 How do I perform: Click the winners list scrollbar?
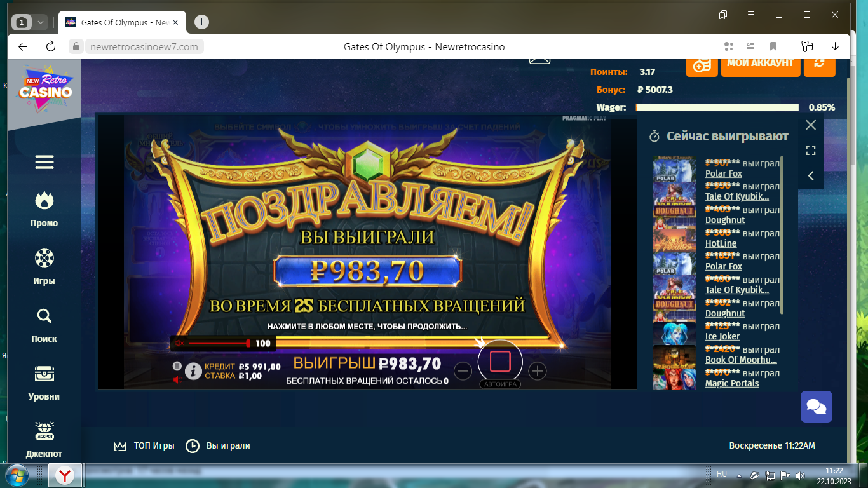coord(782,235)
